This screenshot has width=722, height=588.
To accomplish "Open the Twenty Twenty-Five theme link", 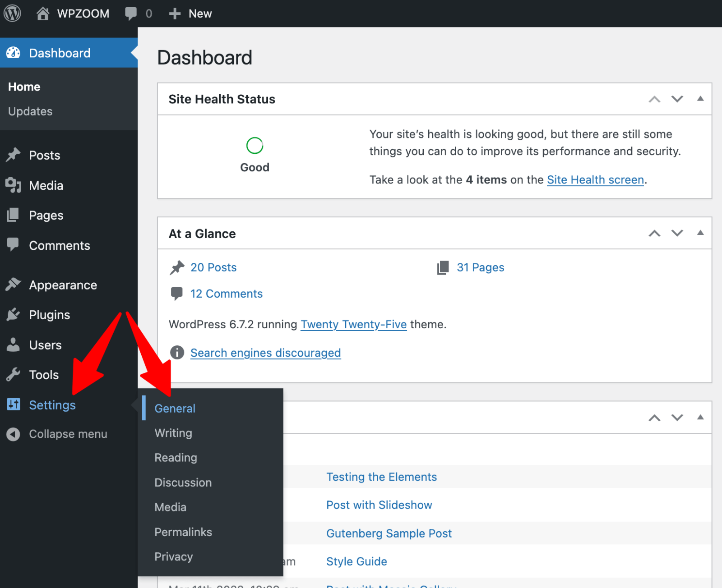I will tap(354, 325).
